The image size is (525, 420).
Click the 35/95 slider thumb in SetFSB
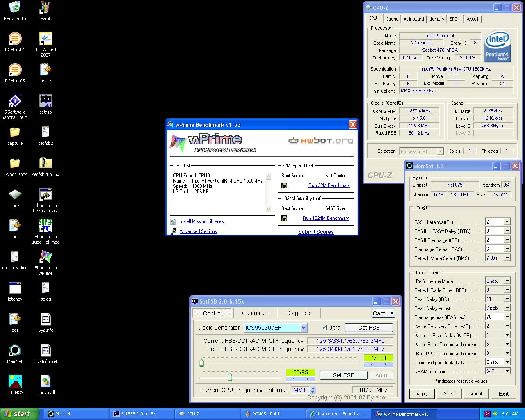230,377
